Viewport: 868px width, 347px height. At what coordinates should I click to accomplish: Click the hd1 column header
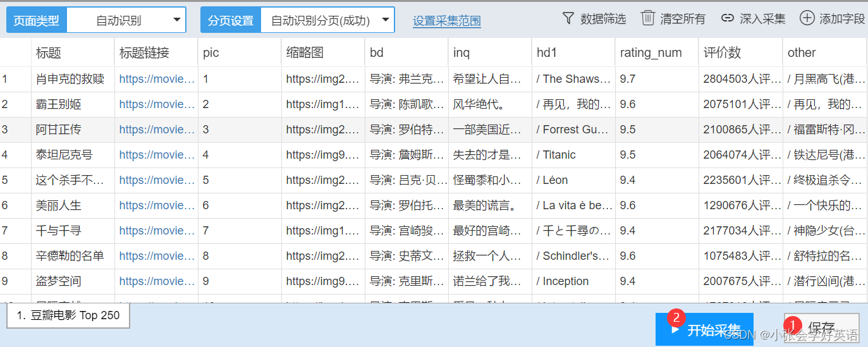click(573, 52)
